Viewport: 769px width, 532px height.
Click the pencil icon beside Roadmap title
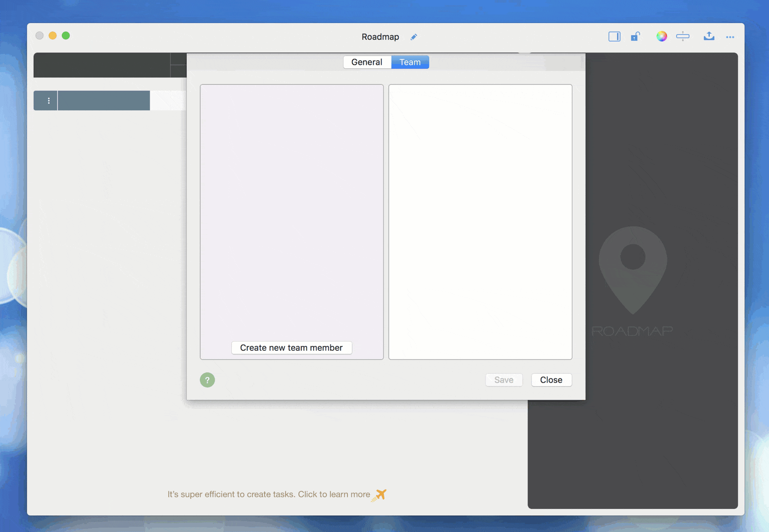pyautogui.click(x=414, y=37)
